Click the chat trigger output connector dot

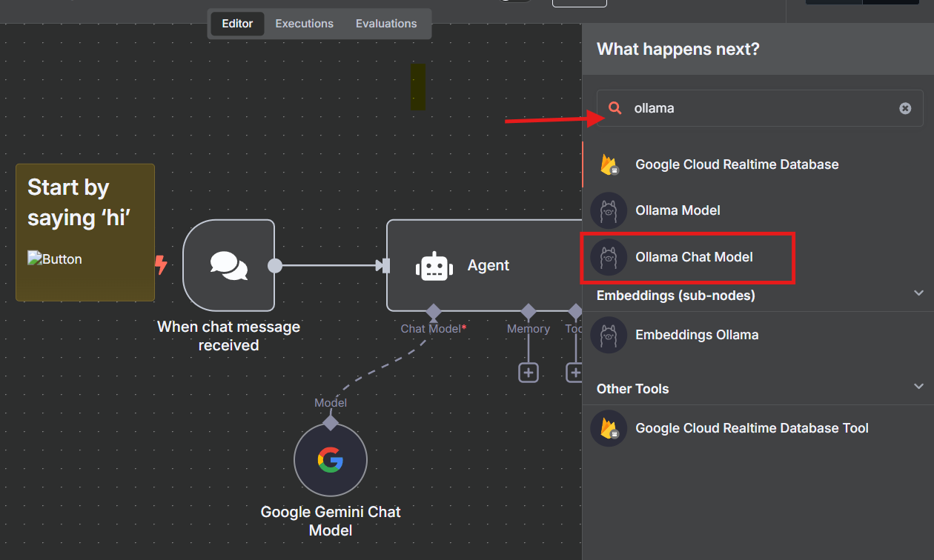click(275, 265)
